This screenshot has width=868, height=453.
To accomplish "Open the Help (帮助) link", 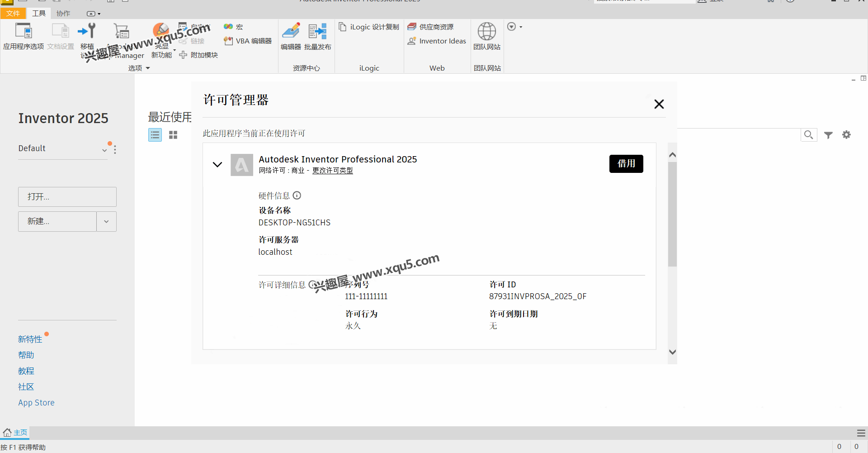I will tap(26, 355).
